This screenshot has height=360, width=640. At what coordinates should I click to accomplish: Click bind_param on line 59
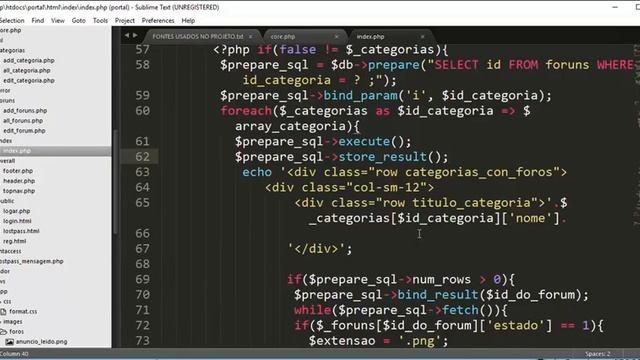click(x=360, y=96)
